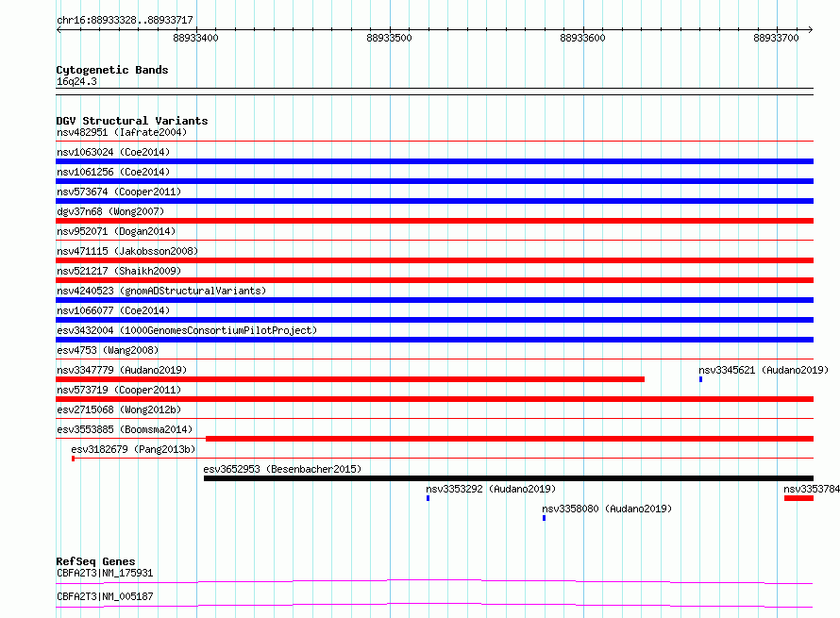
Task: Click the chr16:88933328..88933717 position text
Action: (x=125, y=20)
